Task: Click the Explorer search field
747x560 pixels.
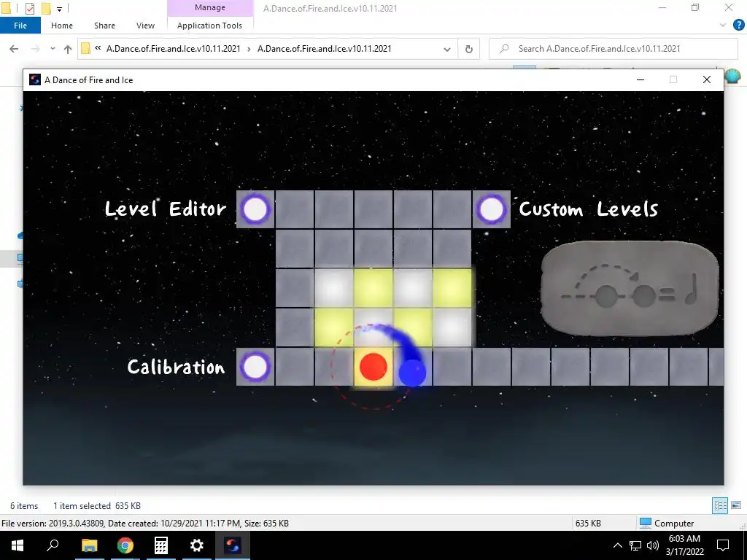Action: click(614, 49)
